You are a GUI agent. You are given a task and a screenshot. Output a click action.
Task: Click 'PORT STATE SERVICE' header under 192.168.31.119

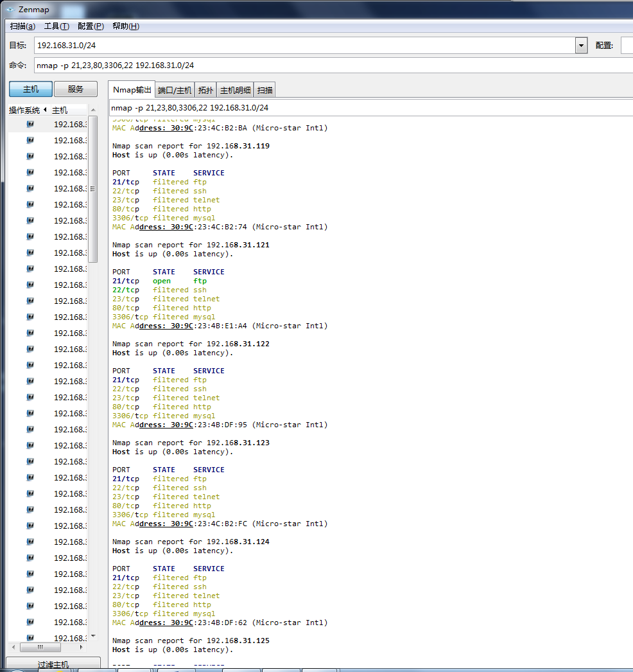point(168,173)
